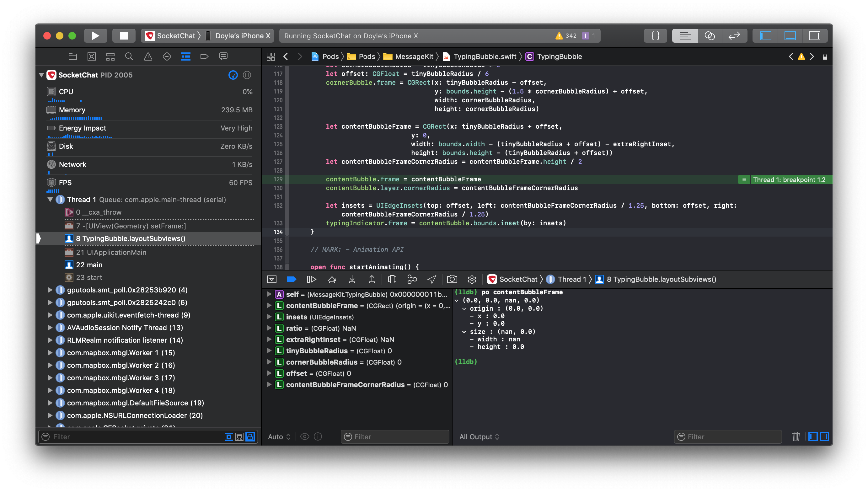Jump to the next issue in the file
The image size is (868, 492).
(x=812, y=56)
